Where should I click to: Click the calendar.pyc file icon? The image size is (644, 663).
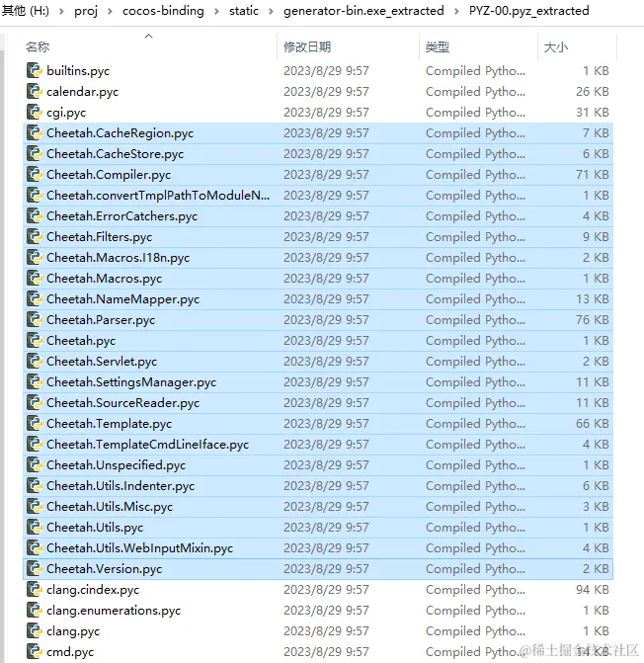(x=35, y=91)
